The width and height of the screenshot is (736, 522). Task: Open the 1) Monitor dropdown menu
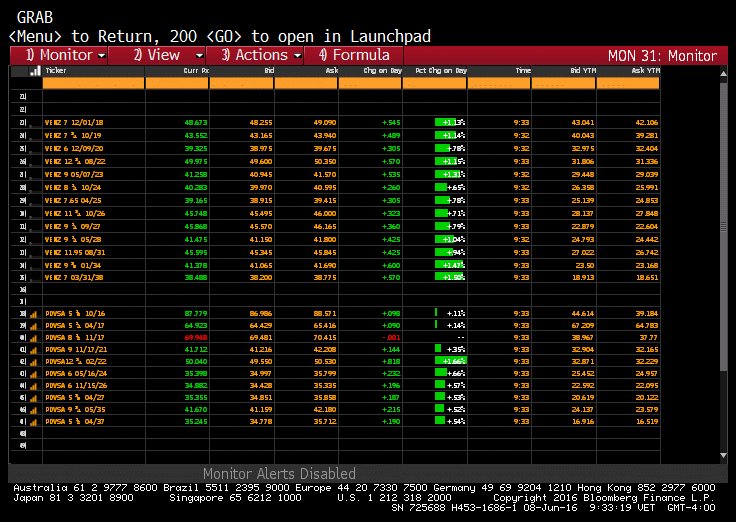[59, 55]
